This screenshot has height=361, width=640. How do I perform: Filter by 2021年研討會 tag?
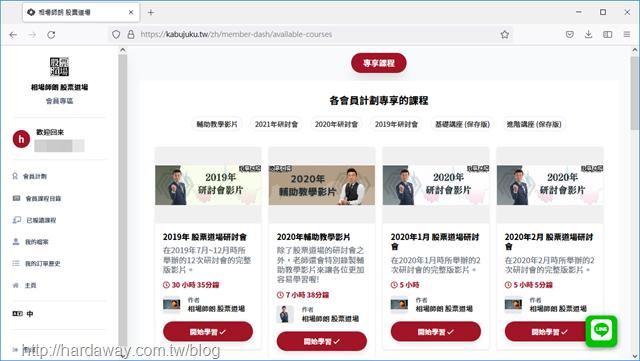point(276,124)
